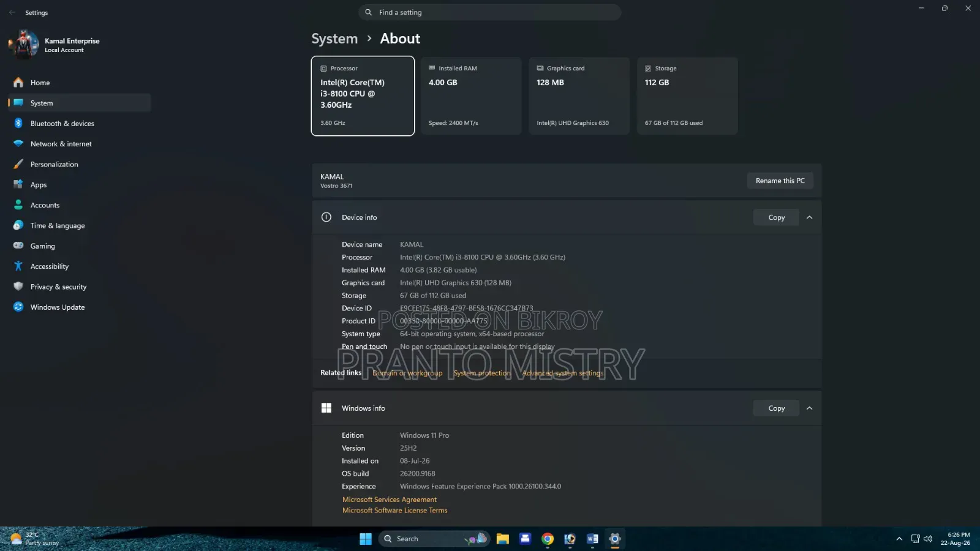Click the Accounts person icon

[18, 205]
